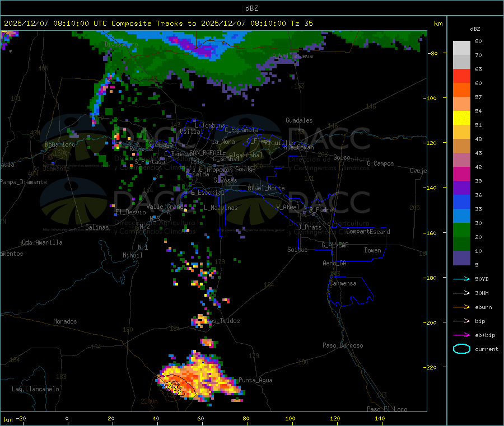
Task: Click the 'Tz 35' text in header
Action: click(301, 24)
